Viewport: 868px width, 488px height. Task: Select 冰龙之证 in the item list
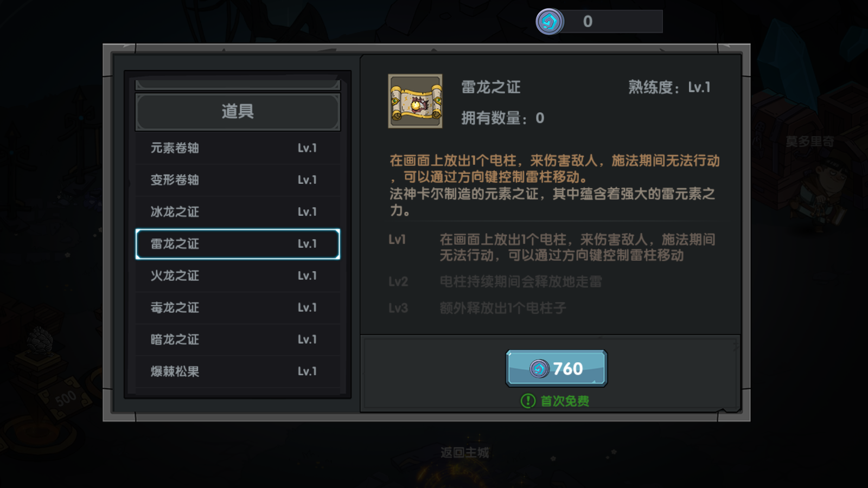(x=238, y=212)
